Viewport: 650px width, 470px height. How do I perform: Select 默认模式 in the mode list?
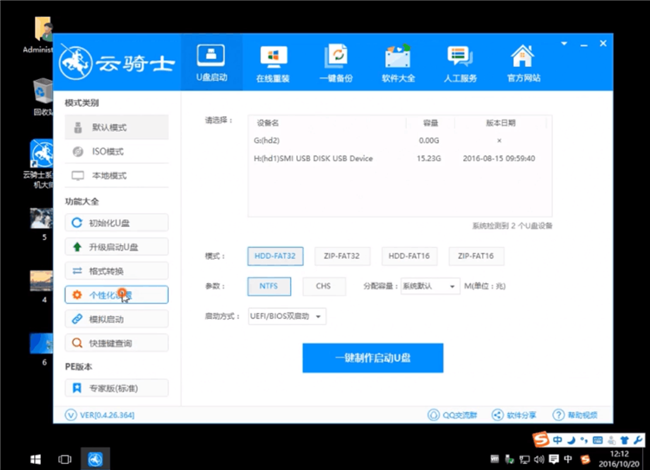[x=116, y=127]
